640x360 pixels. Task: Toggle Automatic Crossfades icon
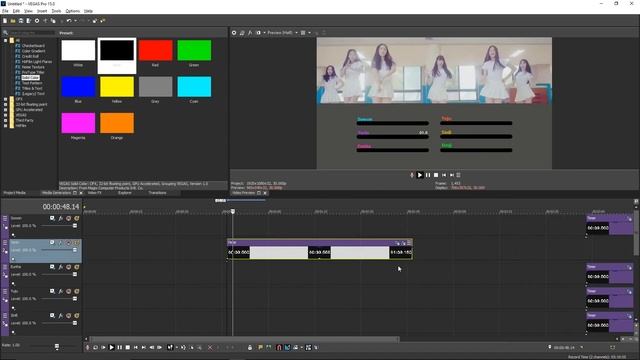[287, 347]
